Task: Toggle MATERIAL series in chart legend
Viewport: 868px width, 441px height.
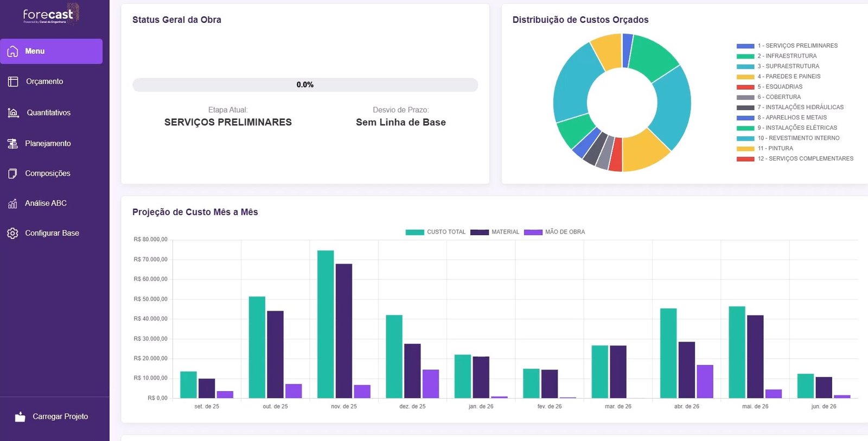Action: [495, 232]
